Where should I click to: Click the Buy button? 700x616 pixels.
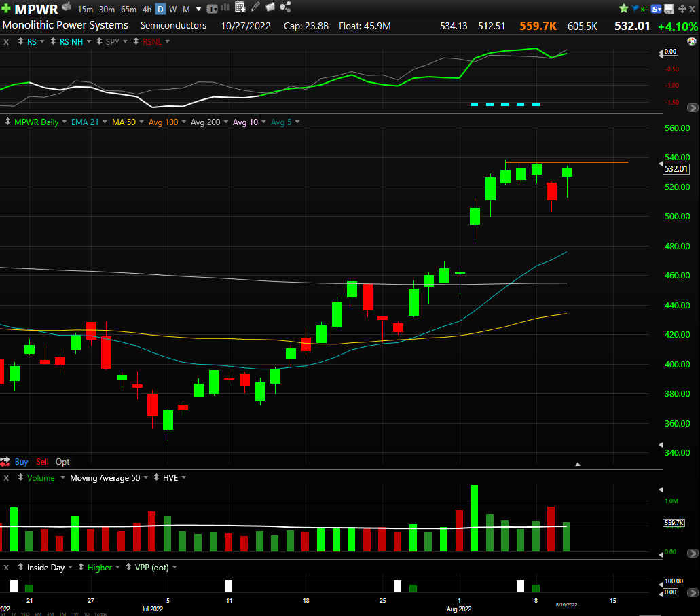coord(22,461)
